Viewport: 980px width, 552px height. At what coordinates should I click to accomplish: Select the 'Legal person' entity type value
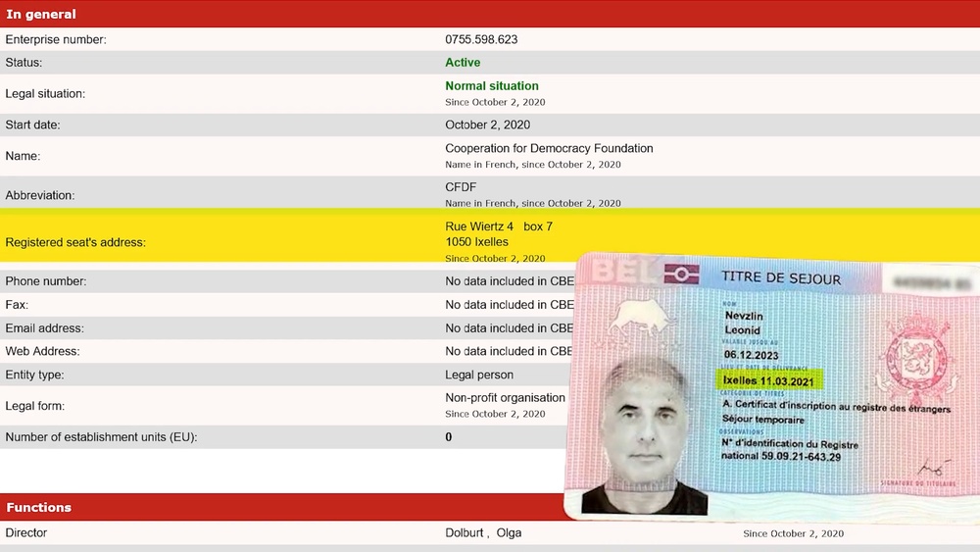pos(479,375)
